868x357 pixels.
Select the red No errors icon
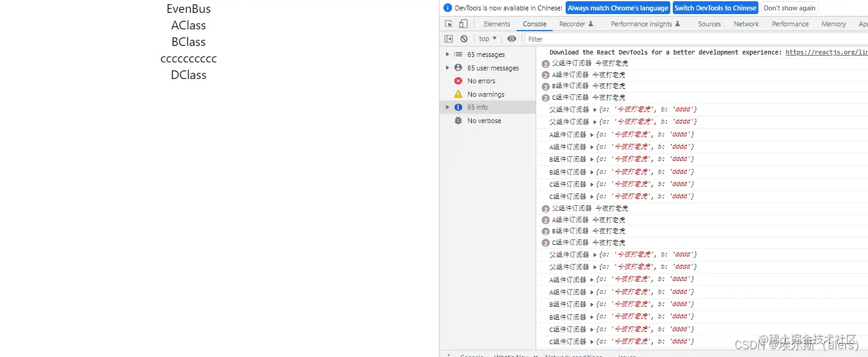[458, 80]
